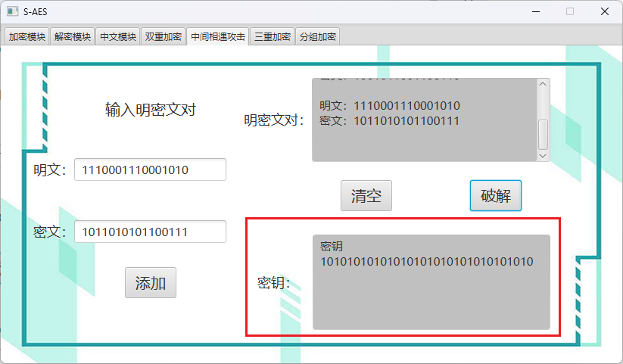The width and height of the screenshot is (623, 364).
Task: Select the 中间相遇攻击 tab
Action: coord(217,37)
